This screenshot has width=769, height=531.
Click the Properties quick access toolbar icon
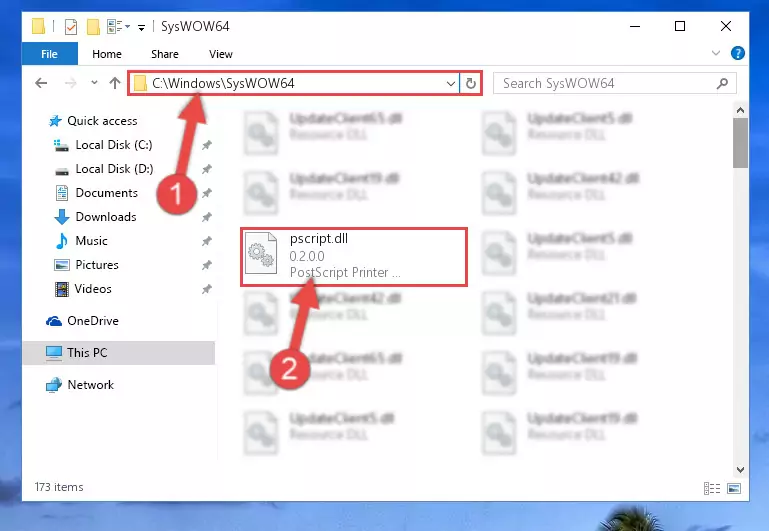pyautogui.click(x=71, y=26)
